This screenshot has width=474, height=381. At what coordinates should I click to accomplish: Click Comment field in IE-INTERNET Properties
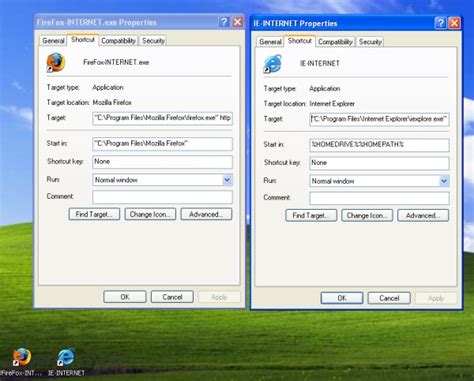click(x=379, y=198)
